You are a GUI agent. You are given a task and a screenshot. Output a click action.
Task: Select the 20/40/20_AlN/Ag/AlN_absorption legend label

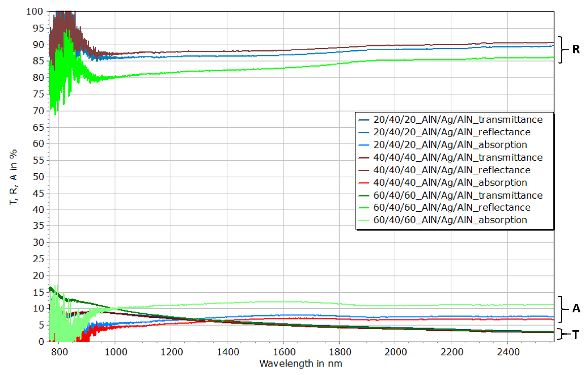(450, 145)
